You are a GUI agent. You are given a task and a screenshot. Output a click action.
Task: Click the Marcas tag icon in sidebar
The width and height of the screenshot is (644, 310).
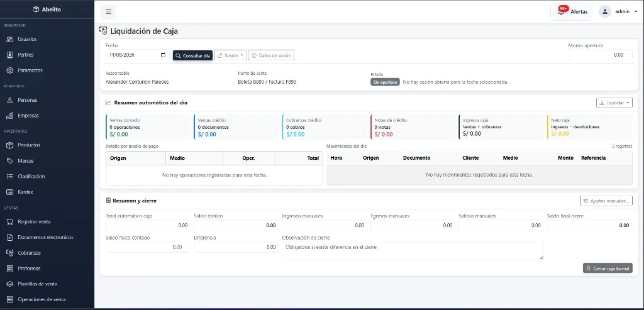click(10, 161)
